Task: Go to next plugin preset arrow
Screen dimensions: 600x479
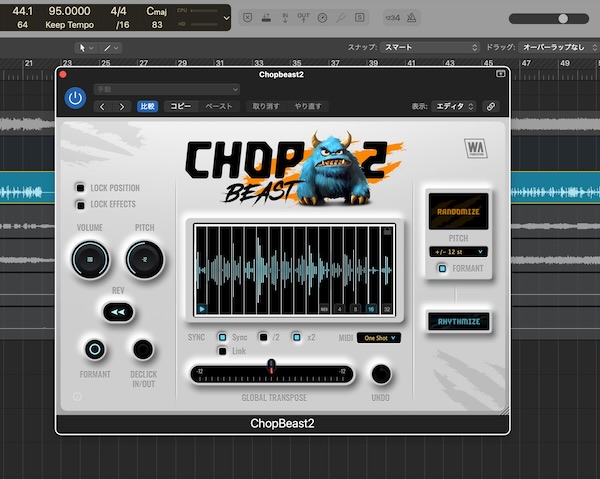Action: tap(121, 107)
